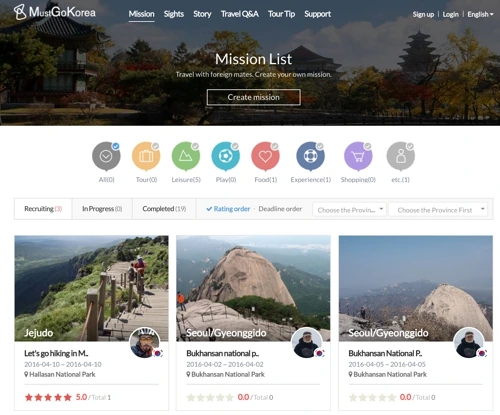Select the Play soccer ball icon
500x415 pixels.
pyautogui.click(x=226, y=156)
